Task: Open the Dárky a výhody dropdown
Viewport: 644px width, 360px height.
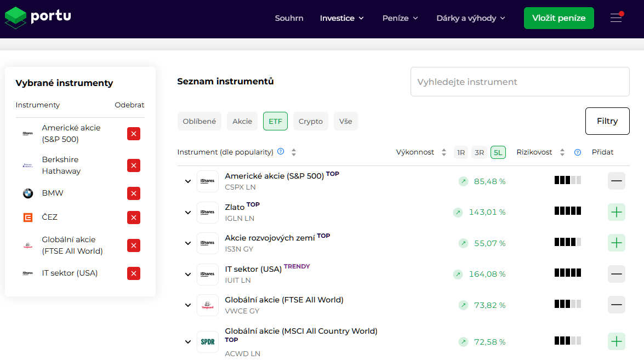Action: pos(471,18)
